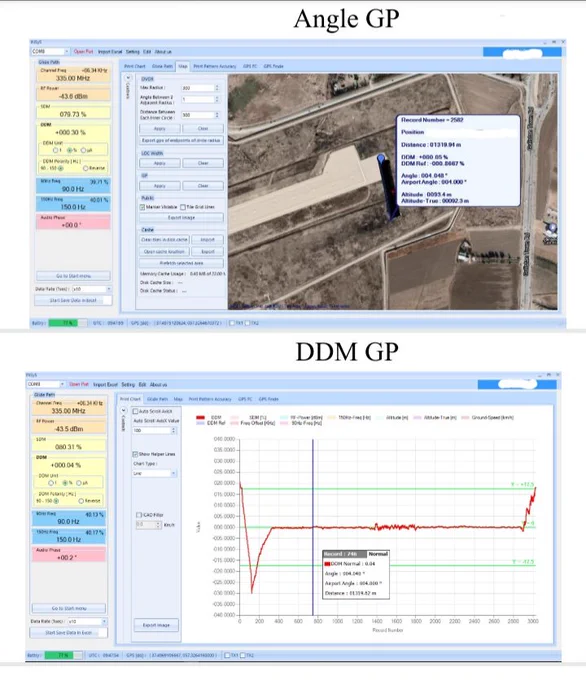
Task: Switch to Glide Path tab in Map window
Action: tap(162, 66)
